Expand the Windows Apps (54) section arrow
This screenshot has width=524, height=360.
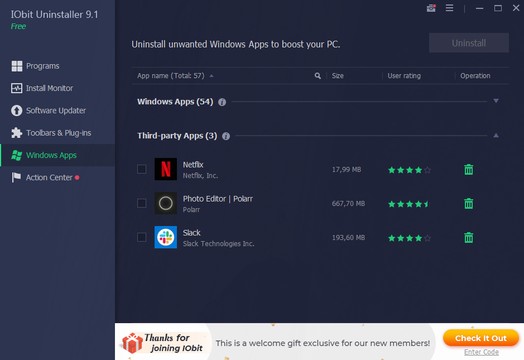pyautogui.click(x=496, y=101)
